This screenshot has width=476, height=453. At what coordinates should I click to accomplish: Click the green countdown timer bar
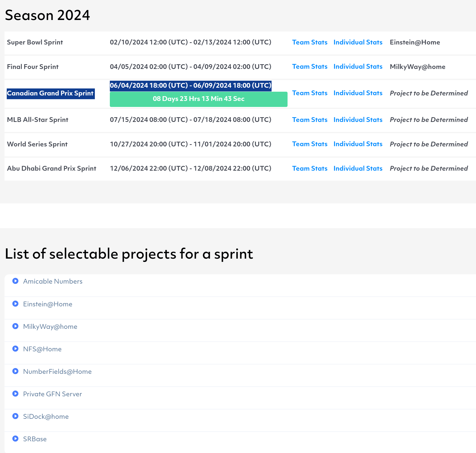click(198, 99)
